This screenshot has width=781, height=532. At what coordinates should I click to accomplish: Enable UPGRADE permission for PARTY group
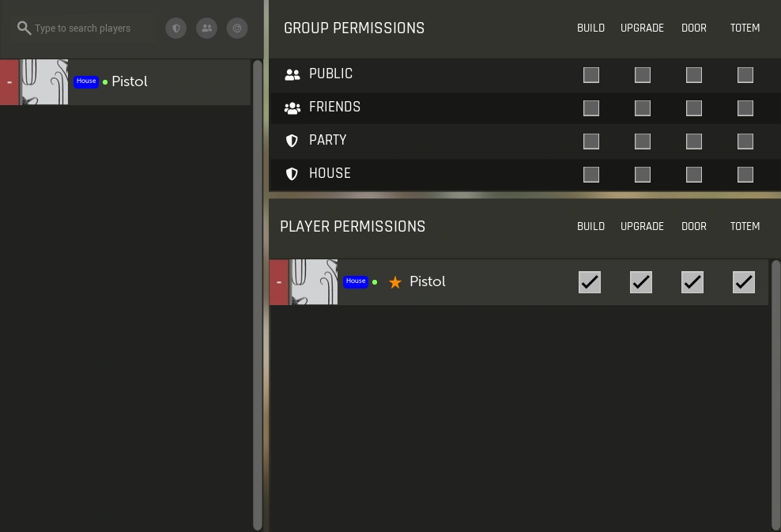click(x=643, y=141)
